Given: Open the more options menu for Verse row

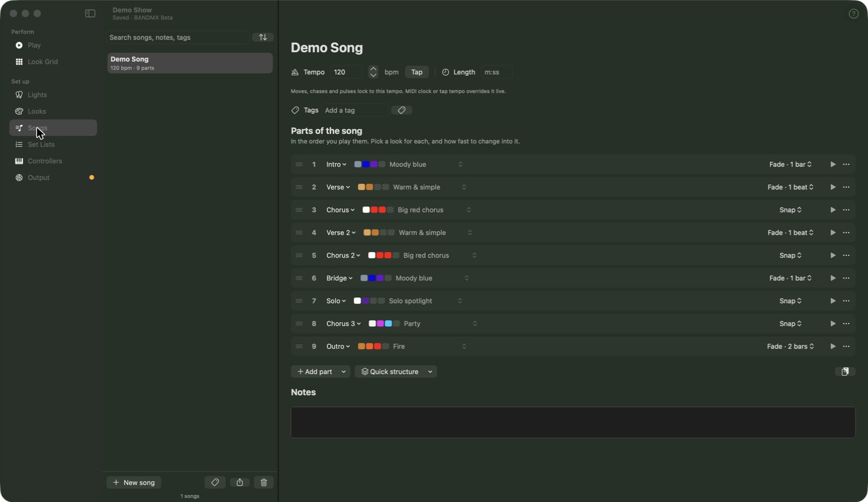Looking at the screenshot, I should [x=846, y=187].
